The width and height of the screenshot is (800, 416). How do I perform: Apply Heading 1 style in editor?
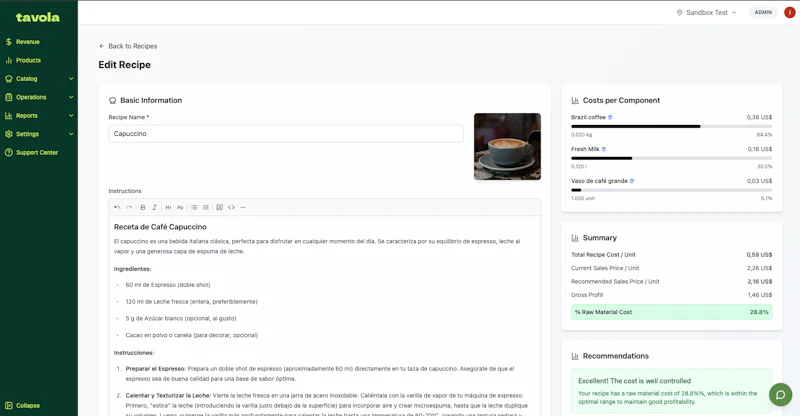click(168, 207)
